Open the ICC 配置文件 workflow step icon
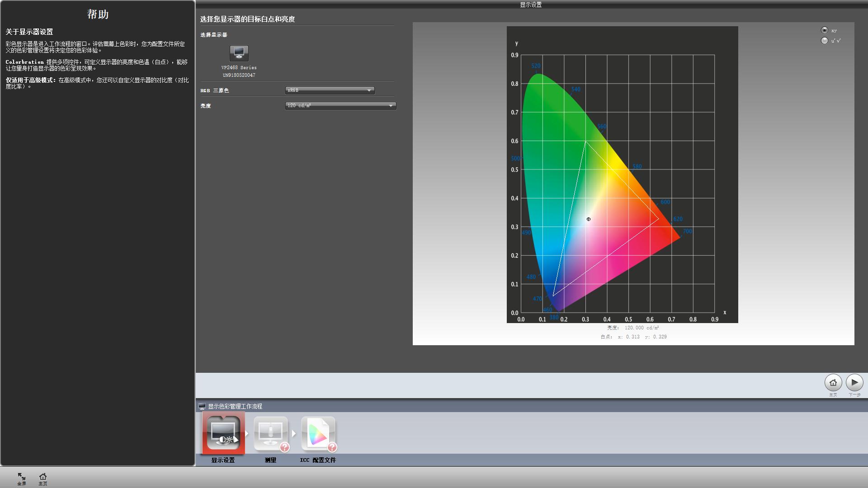 (318, 433)
